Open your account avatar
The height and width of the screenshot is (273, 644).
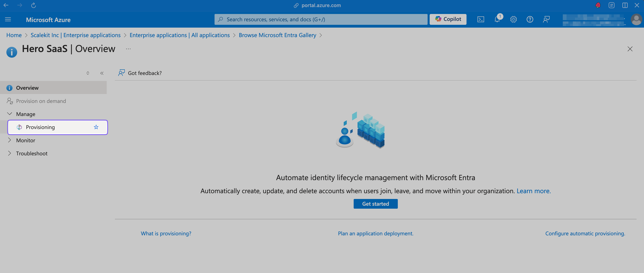[x=637, y=19]
